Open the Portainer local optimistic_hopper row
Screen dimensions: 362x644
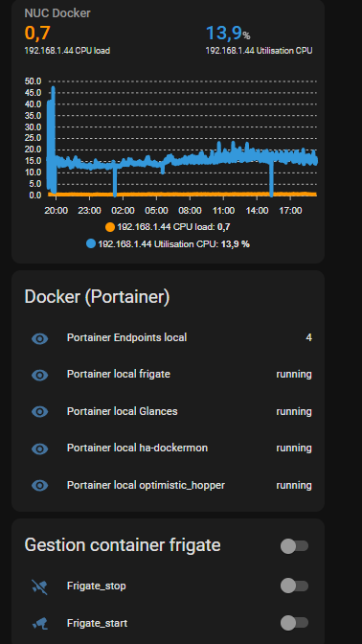(x=169, y=486)
